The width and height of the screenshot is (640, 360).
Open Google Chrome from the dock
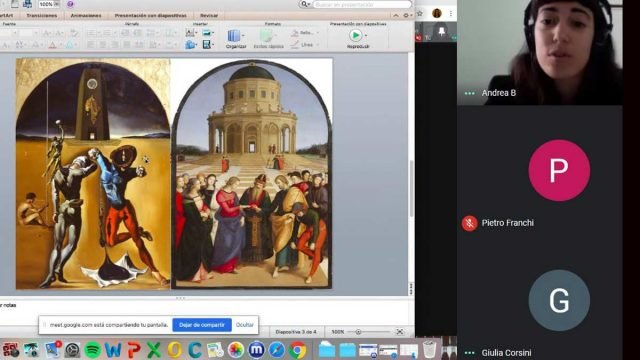click(x=298, y=350)
